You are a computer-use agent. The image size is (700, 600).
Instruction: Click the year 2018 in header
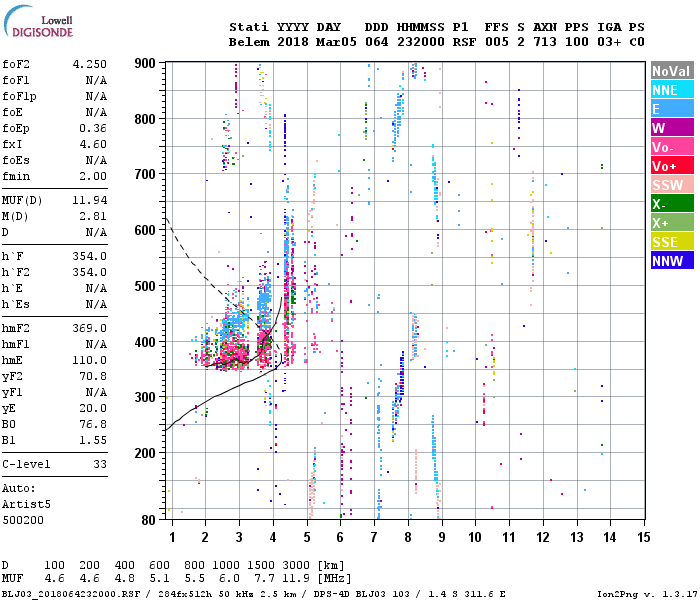[x=292, y=42]
